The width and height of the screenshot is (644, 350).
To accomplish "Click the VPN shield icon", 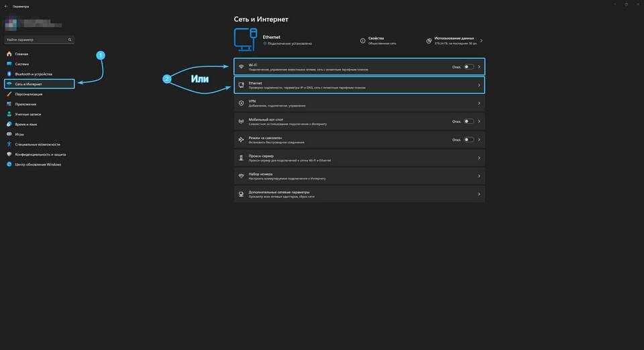I will coord(241,103).
